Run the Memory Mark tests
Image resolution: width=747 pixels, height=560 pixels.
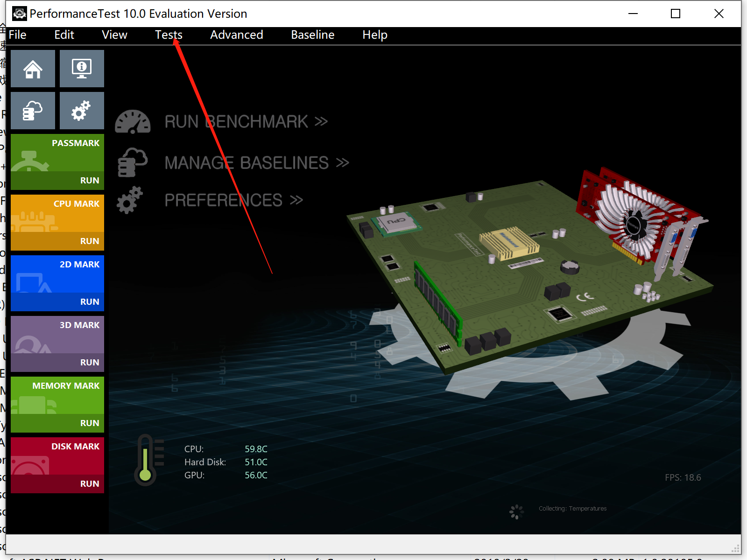click(x=57, y=423)
